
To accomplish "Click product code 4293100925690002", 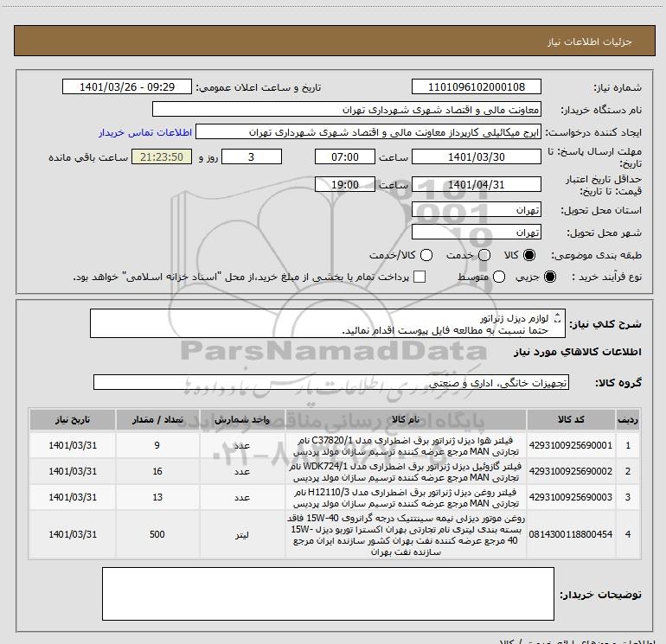I will (571, 471).
